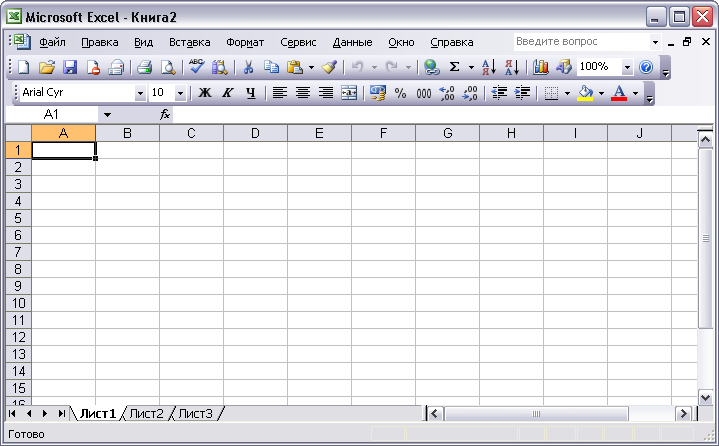Switch to the Лист3 sheet tab
Screen dimensions: 719x446
[195, 413]
